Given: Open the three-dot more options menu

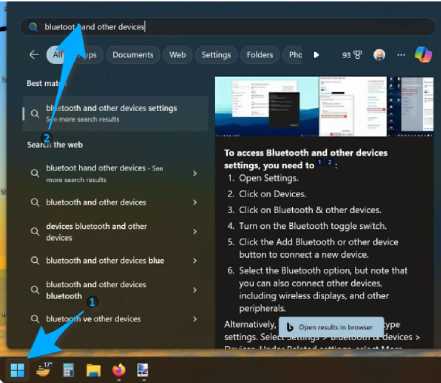Looking at the screenshot, I should 401,55.
